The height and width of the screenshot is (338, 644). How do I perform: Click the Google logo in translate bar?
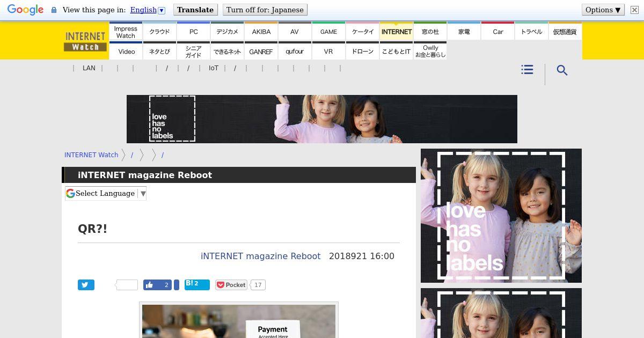tap(25, 10)
